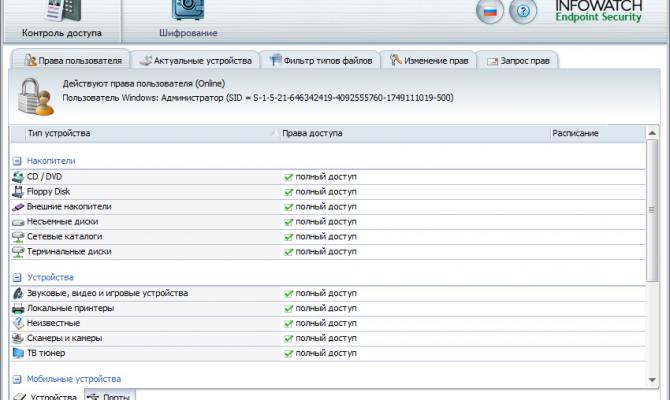Viewport: 670px width, 400px height.
Task: Select the CD / DVD device label
Action: click(x=44, y=176)
